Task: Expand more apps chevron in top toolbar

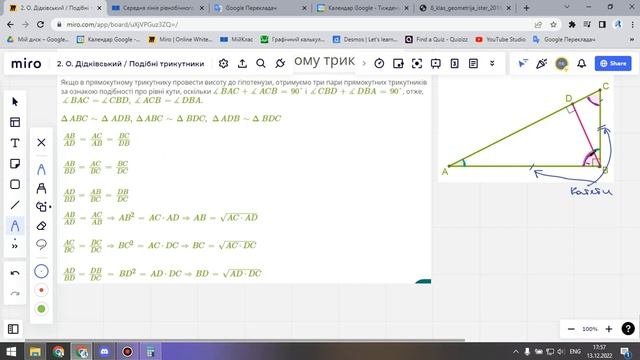Action: point(492,63)
